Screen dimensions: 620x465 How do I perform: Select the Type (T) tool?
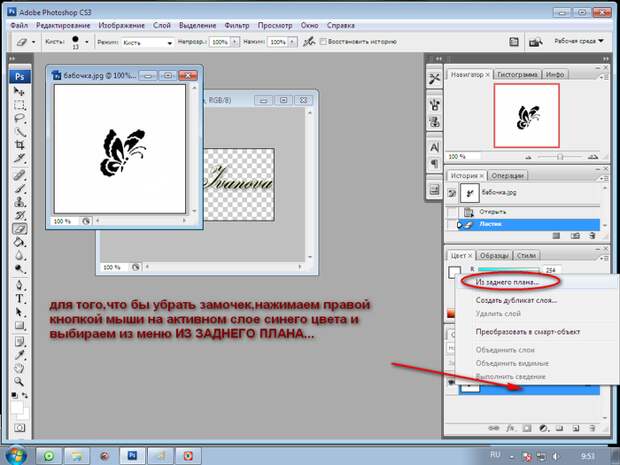click(x=19, y=299)
